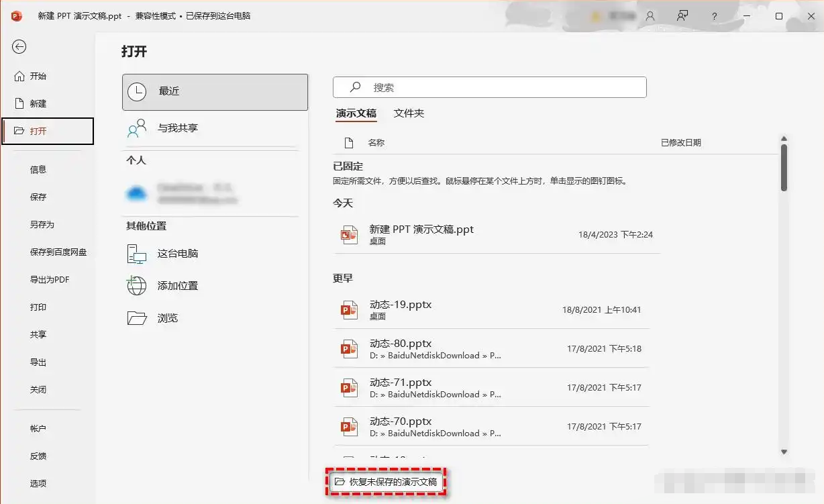Click the OneDrive cloud icon
Viewport: 824px width, 504px height.
click(137, 194)
